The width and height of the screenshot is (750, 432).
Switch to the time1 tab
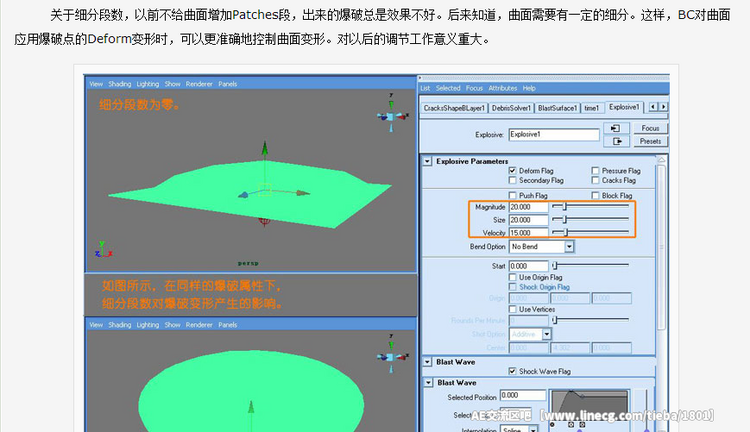click(x=592, y=108)
